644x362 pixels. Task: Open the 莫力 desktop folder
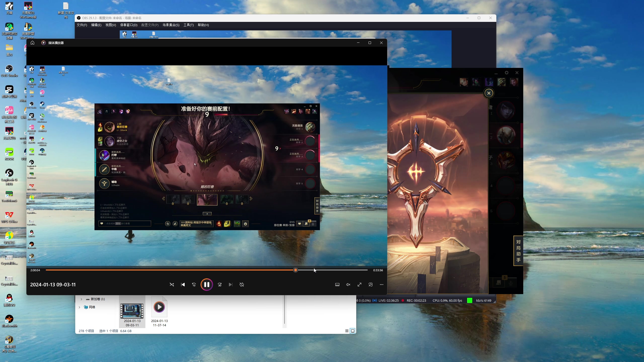pos(9,50)
